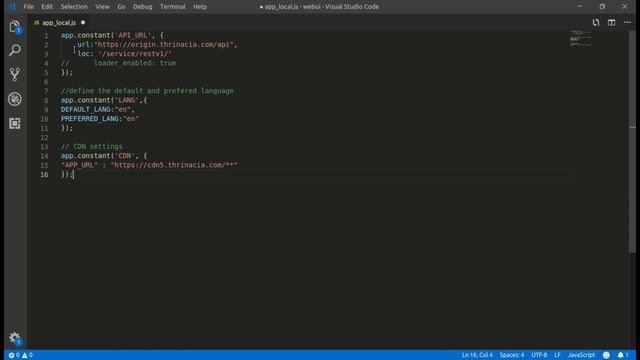Click the warnings count in status bar

point(27,355)
